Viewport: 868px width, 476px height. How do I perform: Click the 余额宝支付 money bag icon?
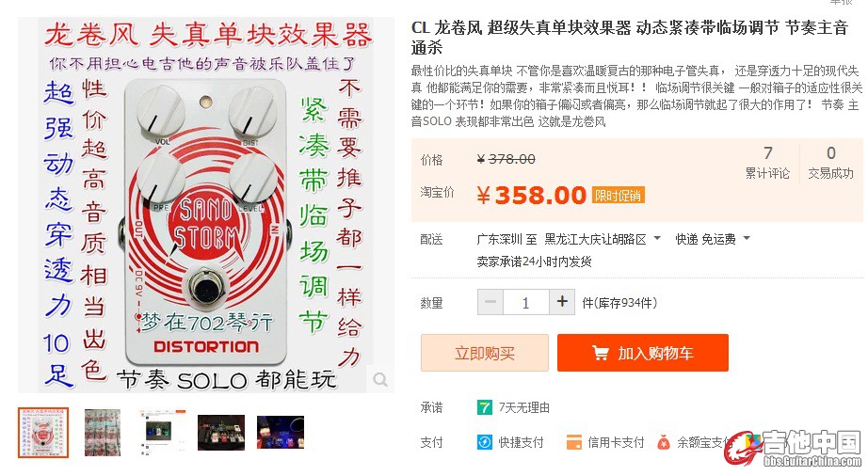tap(663, 441)
